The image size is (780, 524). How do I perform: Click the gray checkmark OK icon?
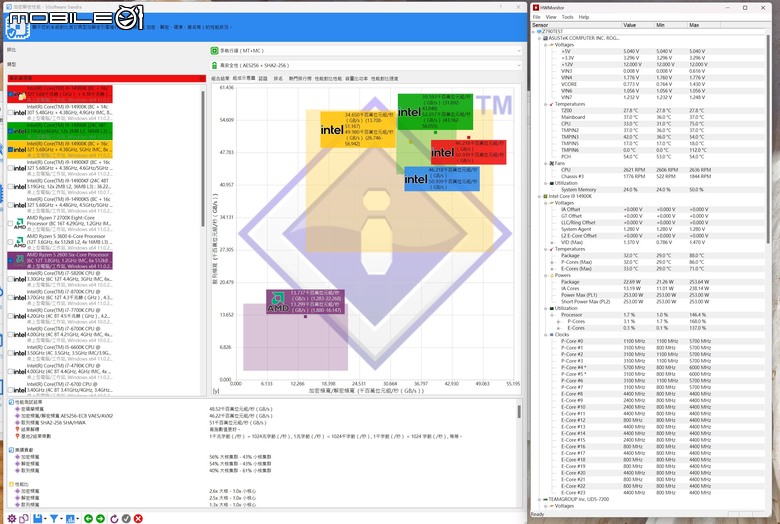(126, 519)
